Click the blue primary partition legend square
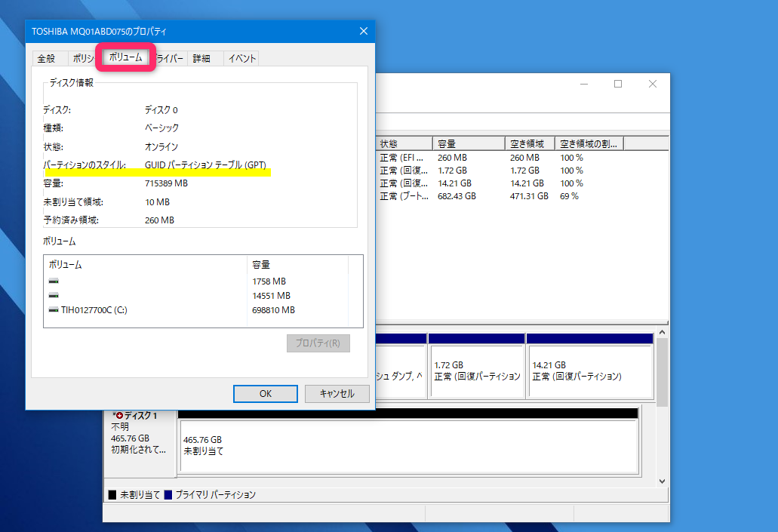Screen dimensions: 778x532 pos(168,495)
